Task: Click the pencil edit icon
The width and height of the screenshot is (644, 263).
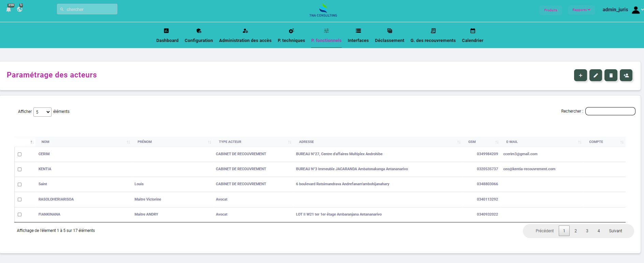Action: [x=596, y=75]
